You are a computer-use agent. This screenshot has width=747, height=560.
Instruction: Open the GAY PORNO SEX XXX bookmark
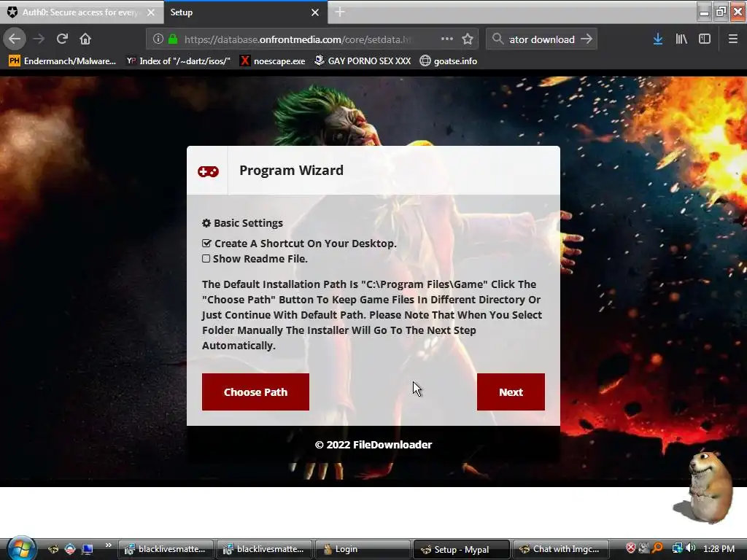click(363, 61)
